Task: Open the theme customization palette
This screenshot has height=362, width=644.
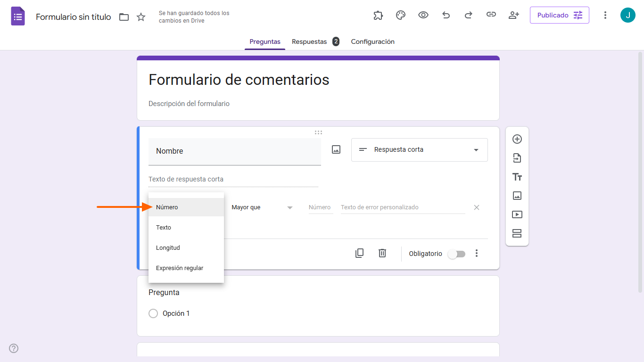Action: 400,15
